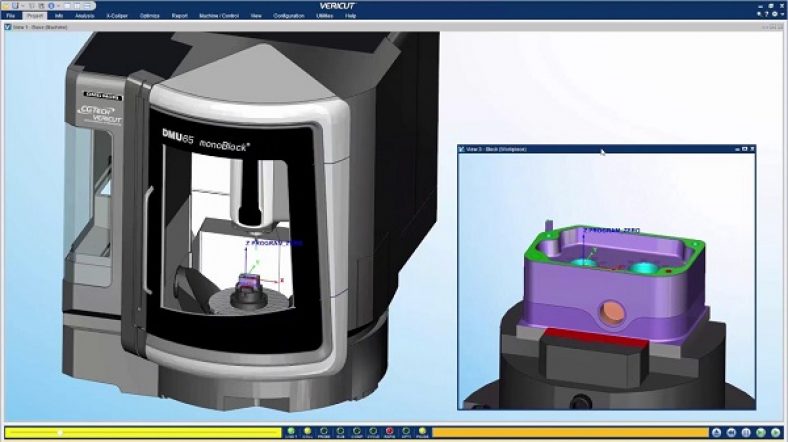The height and width of the screenshot is (442, 788).
Task: Open the File menu
Action: 11,16
